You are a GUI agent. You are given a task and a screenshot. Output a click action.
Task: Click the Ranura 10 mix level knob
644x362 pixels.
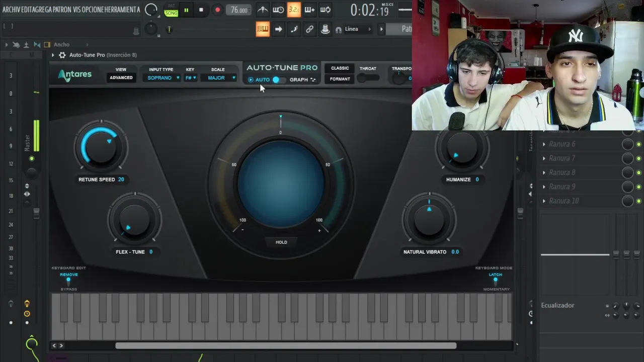click(627, 201)
